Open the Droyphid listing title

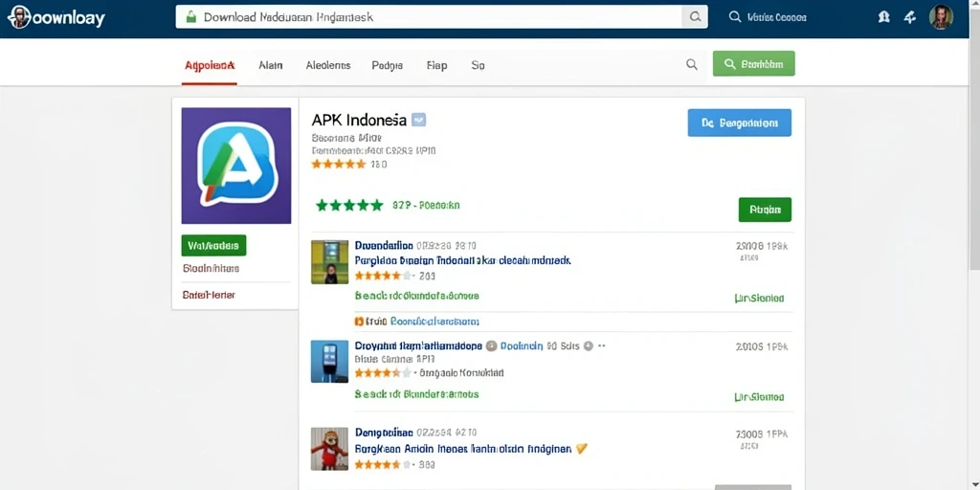pyautogui.click(x=419, y=345)
